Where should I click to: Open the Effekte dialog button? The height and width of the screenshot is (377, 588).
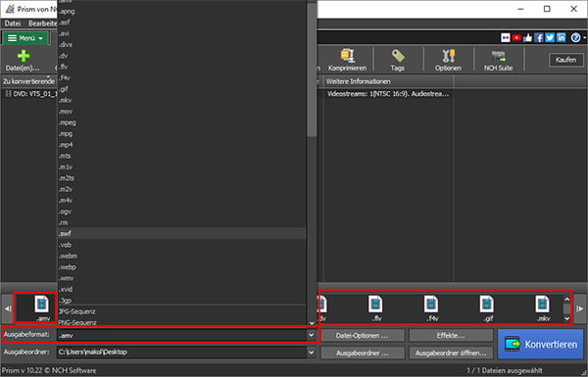pyautogui.click(x=451, y=336)
